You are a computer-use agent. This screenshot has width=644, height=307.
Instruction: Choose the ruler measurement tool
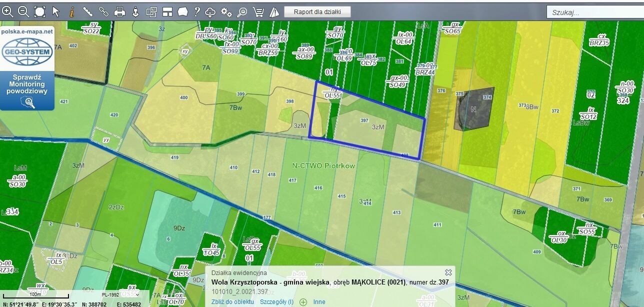coord(87,11)
